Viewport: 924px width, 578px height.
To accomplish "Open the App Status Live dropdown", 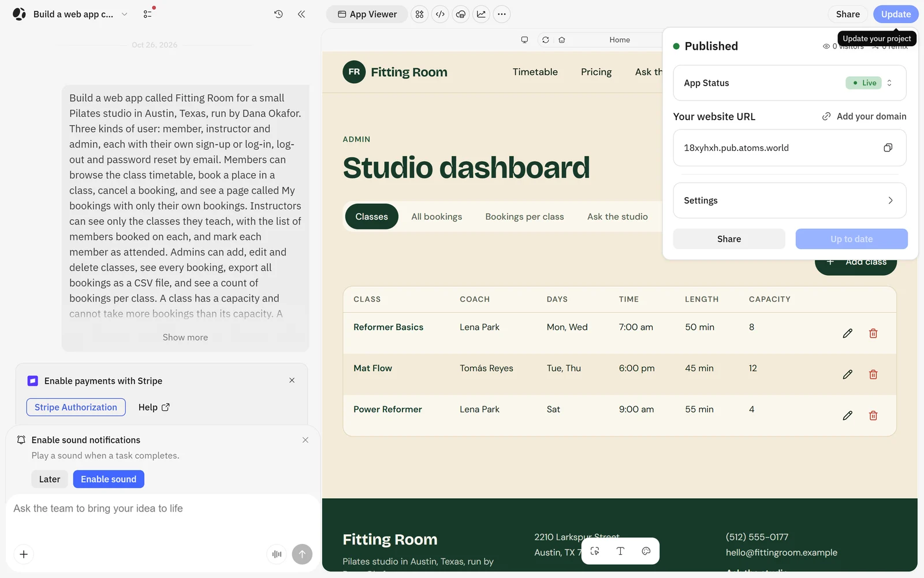I will click(x=869, y=83).
